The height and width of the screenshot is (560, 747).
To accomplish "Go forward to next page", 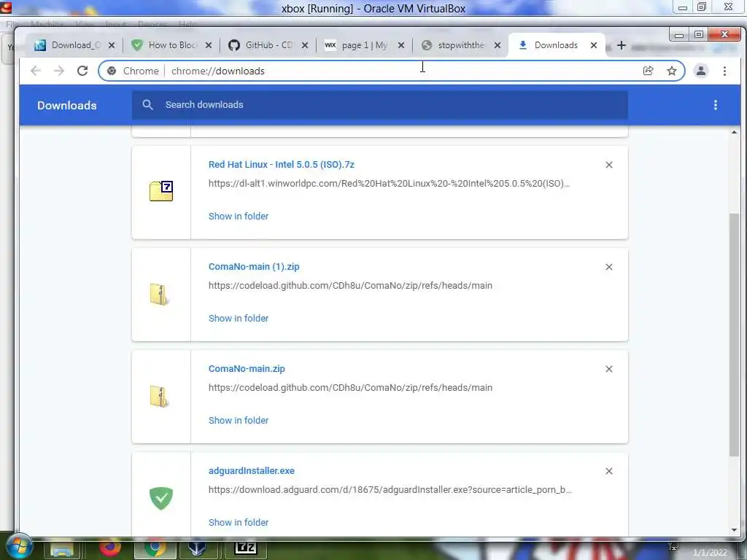I will coord(58,71).
